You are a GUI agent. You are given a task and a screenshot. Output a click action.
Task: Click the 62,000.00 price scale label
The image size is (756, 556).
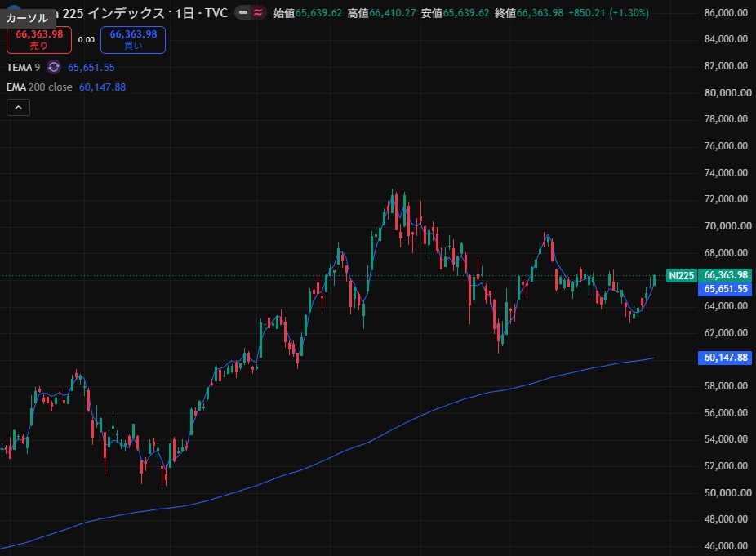pyautogui.click(x=726, y=333)
